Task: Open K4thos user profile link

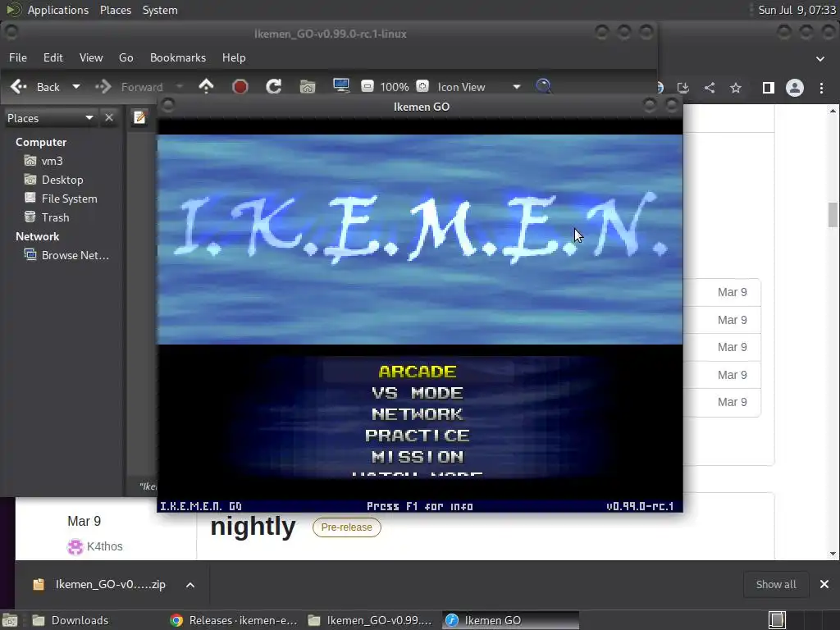Action: (x=104, y=546)
